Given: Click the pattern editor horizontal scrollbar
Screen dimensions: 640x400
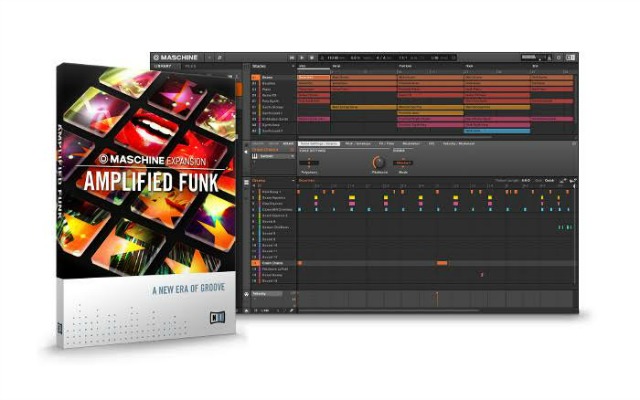Looking at the screenshot, I should (x=389, y=311).
